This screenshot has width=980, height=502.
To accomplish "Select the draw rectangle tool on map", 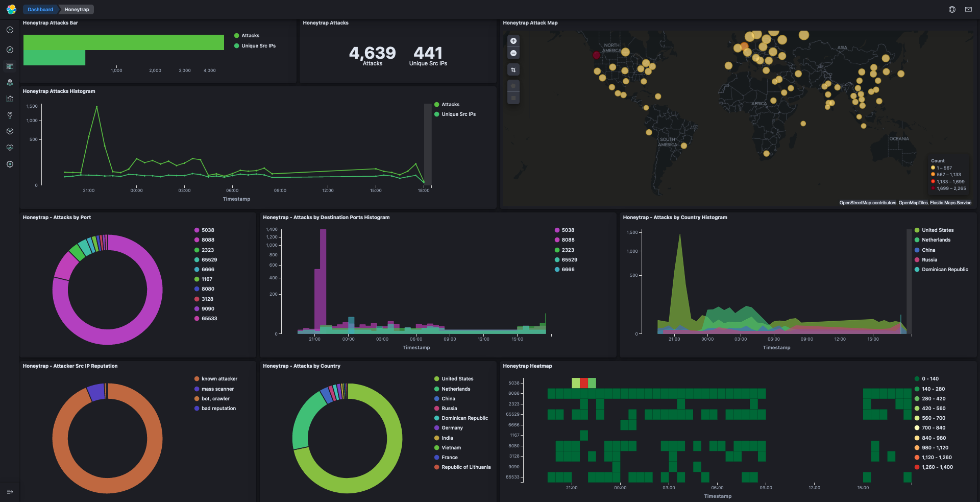I will [x=513, y=98].
